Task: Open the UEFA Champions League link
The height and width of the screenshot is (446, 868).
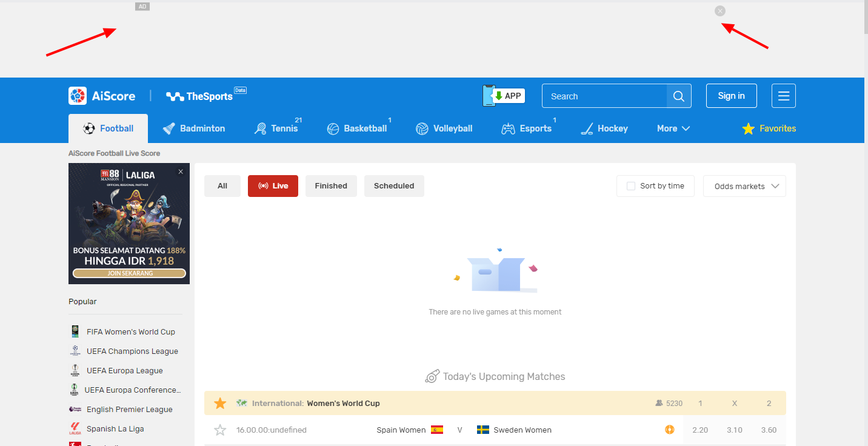Action: (x=132, y=351)
